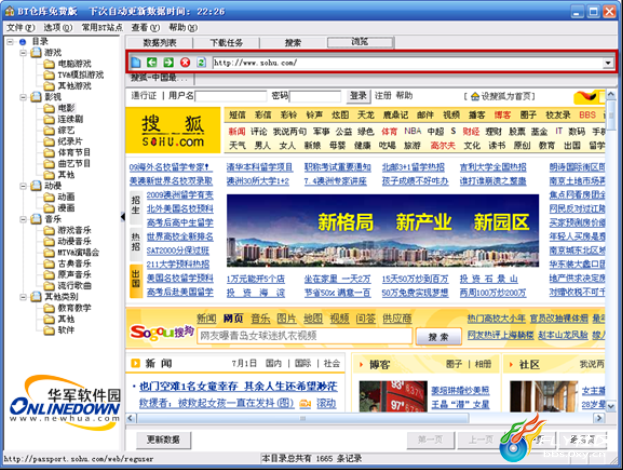This screenshot has height=470, width=623.
Task: Open the 原声音乐 folder icon
Action: click(49, 275)
